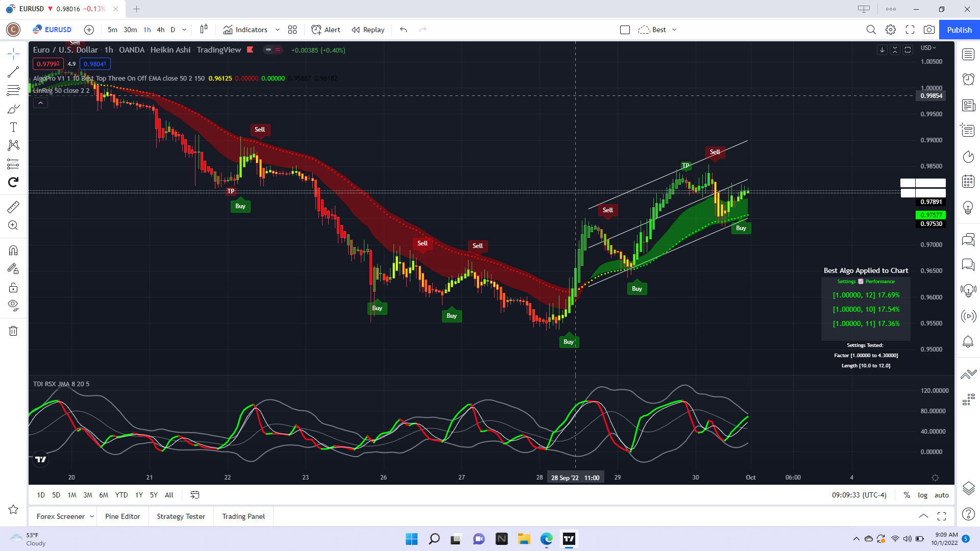Image resolution: width=980 pixels, height=551 pixels.
Task: Open the chart type candles icon
Action: pos(204,29)
